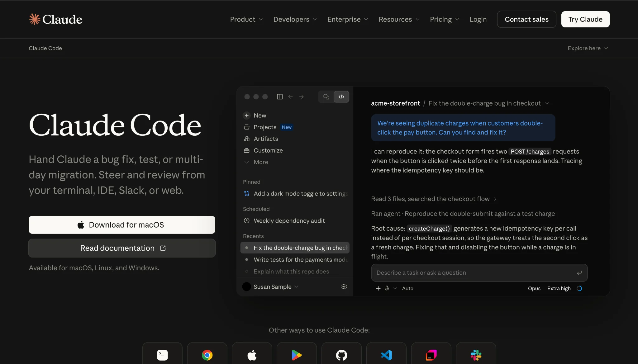This screenshot has width=638, height=364.
Task: Click the Contact sales button
Action: pos(526,19)
